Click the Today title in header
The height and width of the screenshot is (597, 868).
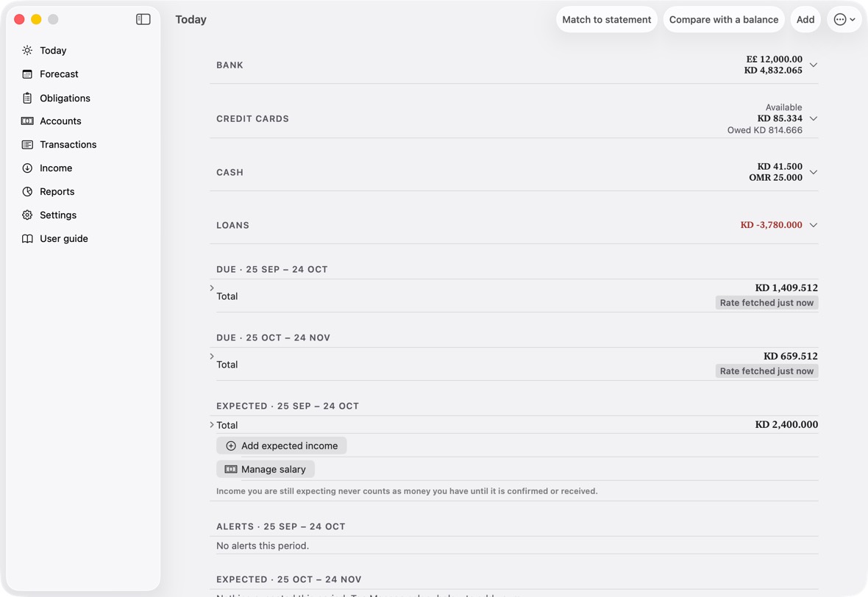[x=191, y=19]
